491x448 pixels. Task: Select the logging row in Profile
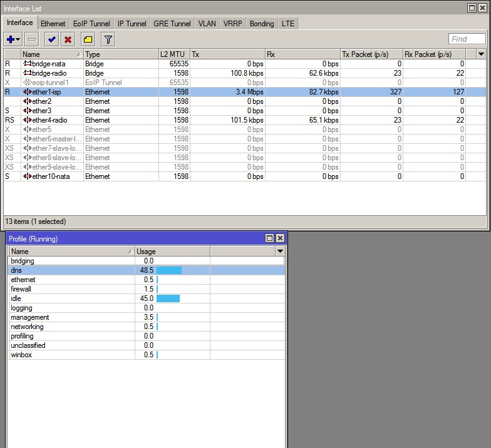(147, 308)
